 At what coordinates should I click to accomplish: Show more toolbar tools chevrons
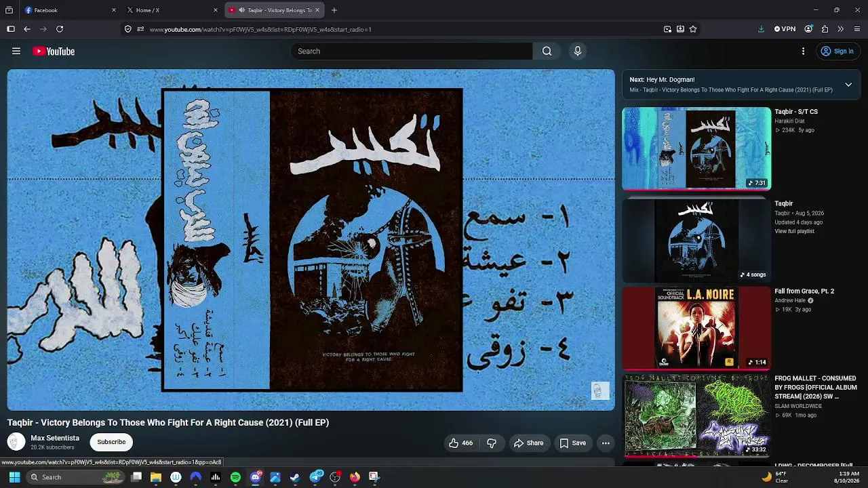(x=841, y=29)
